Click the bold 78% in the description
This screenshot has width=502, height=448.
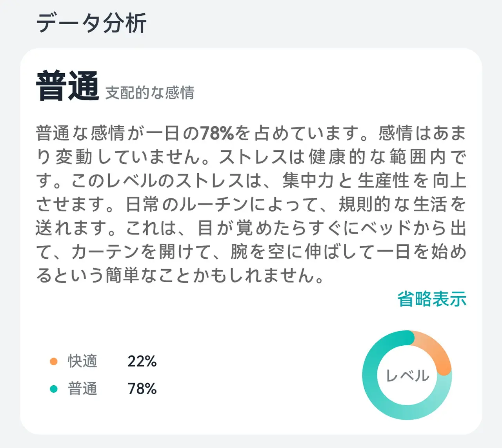pos(217,133)
